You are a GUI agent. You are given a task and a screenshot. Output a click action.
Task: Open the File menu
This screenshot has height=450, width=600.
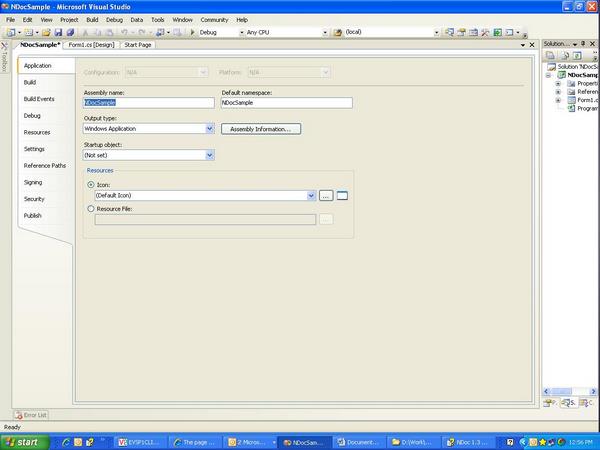[x=10, y=20]
